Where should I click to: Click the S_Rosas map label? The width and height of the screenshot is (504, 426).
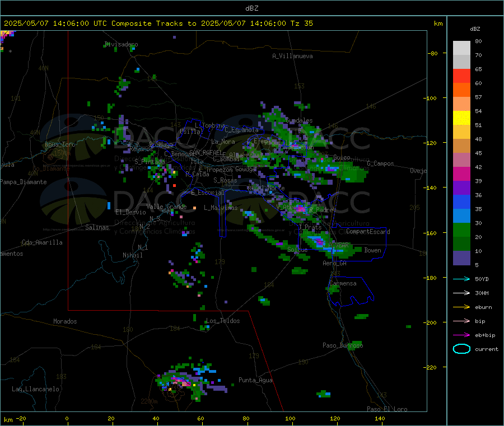click(225, 181)
